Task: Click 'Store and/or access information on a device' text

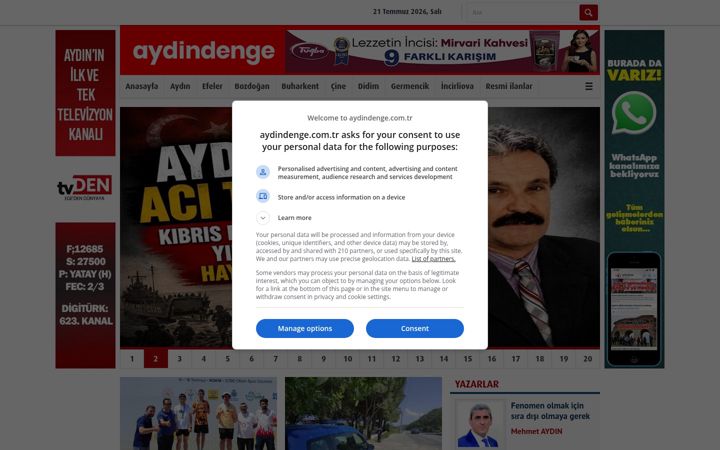Action: coord(341,197)
